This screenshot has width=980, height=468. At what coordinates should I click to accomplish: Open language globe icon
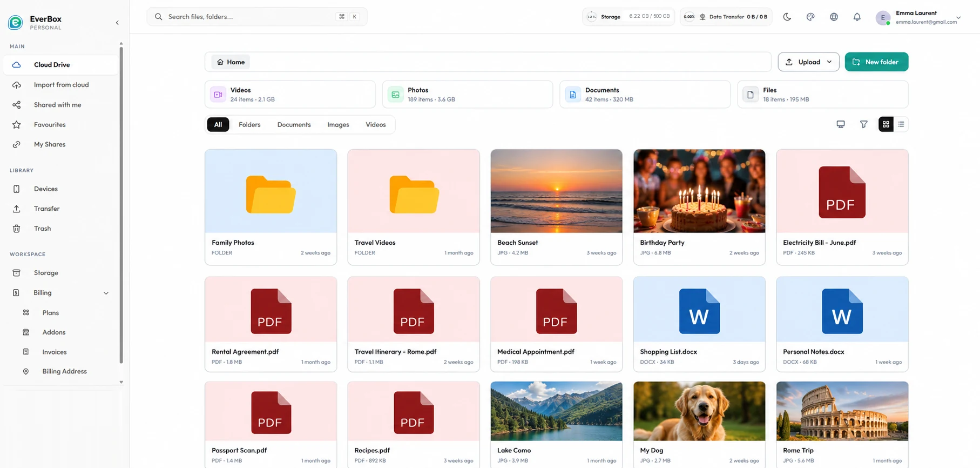tap(834, 17)
